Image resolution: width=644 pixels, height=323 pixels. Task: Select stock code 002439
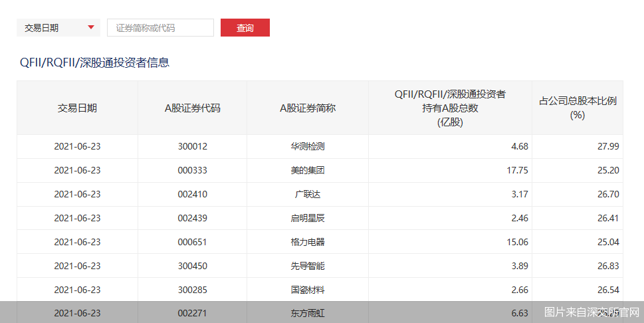point(192,218)
